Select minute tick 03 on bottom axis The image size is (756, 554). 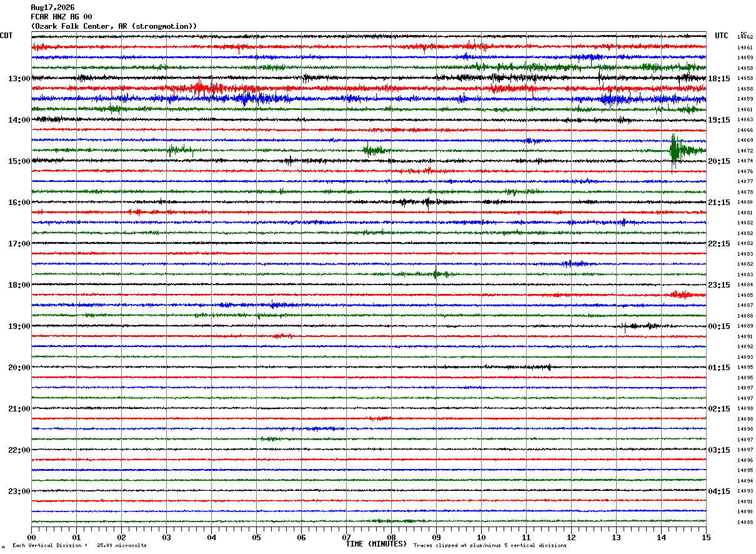click(x=166, y=538)
